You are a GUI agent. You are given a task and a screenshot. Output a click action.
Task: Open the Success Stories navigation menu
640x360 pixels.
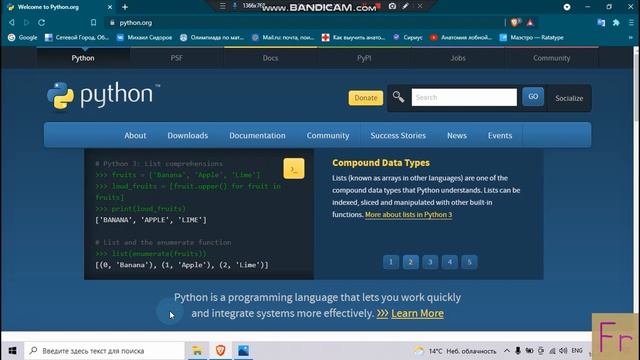pyautogui.click(x=398, y=135)
